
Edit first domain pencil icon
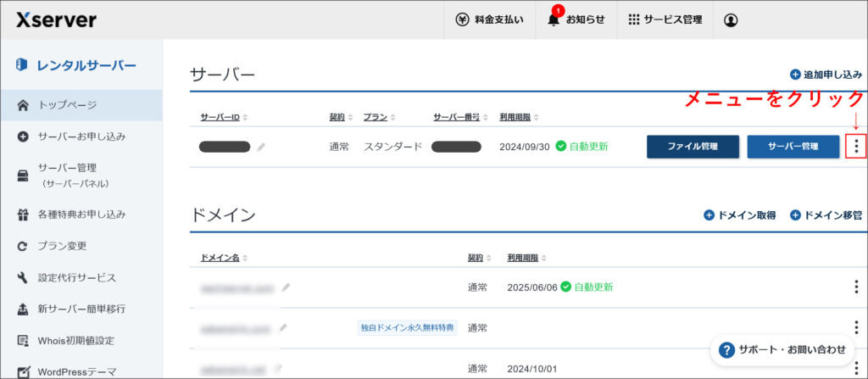pos(286,287)
